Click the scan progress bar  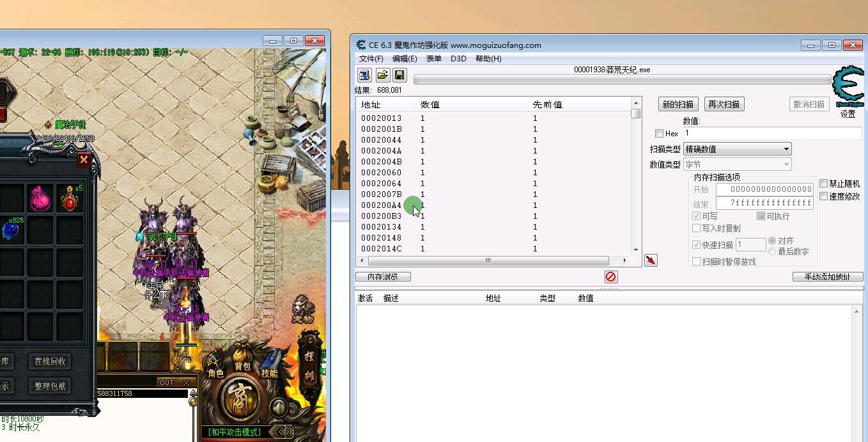coord(623,80)
